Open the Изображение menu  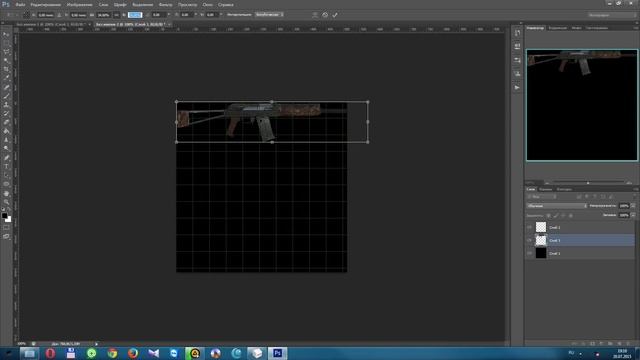[x=80, y=4]
